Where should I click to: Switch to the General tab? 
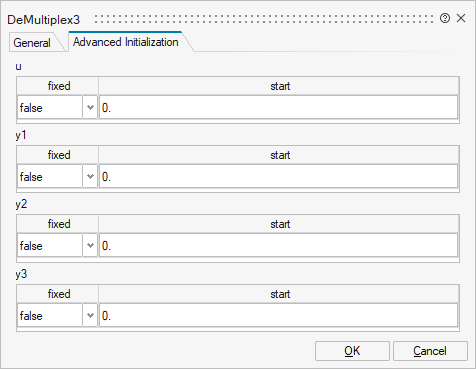(32, 43)
